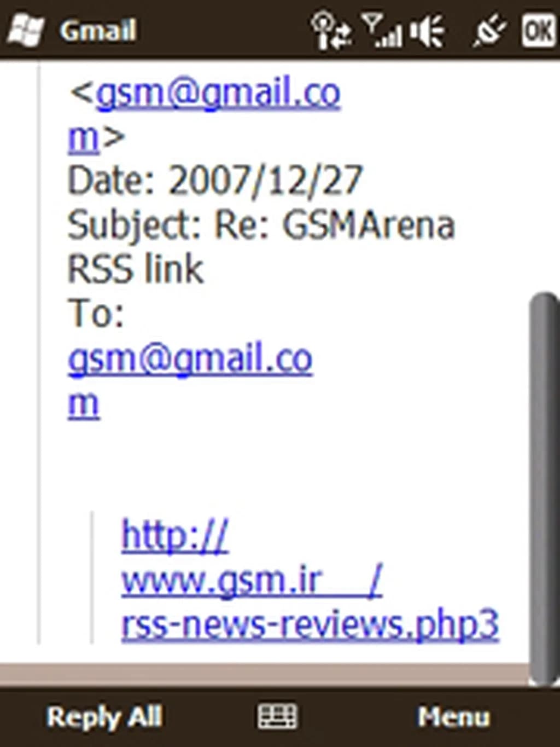Screen dimensions: 560x747
Task: Click the 'm' link followed by '>'
Action: (x=83, y=138)
